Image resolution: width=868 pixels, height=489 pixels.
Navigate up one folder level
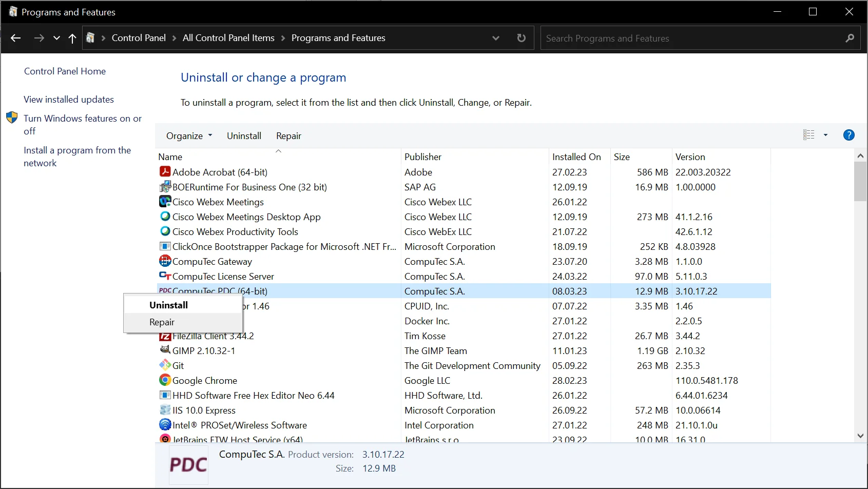72,38
